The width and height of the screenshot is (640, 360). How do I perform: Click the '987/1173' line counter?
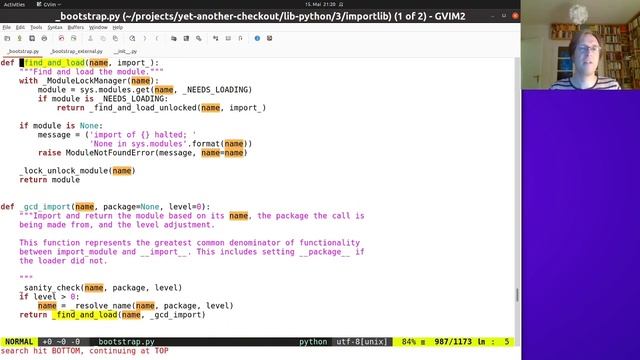tap(453, 342)
